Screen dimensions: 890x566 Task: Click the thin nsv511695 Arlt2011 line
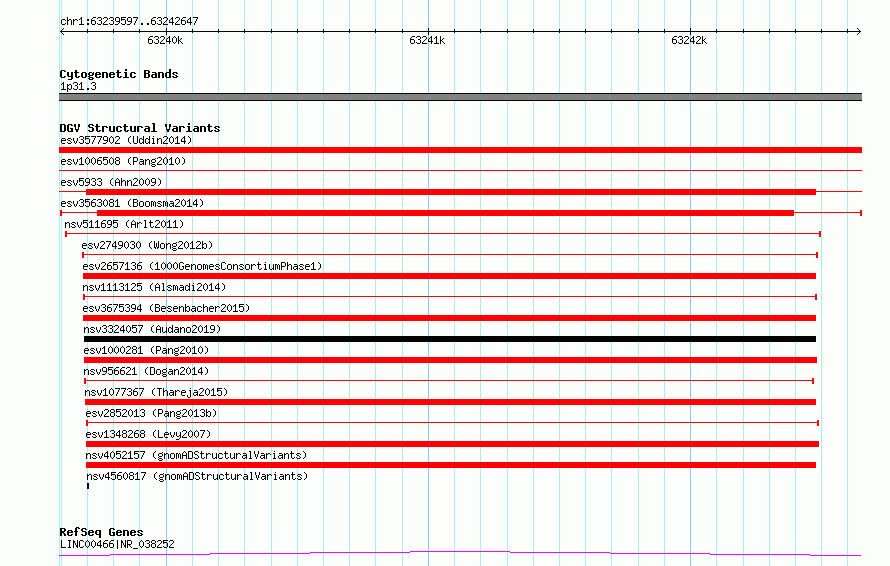pos(443,234)
